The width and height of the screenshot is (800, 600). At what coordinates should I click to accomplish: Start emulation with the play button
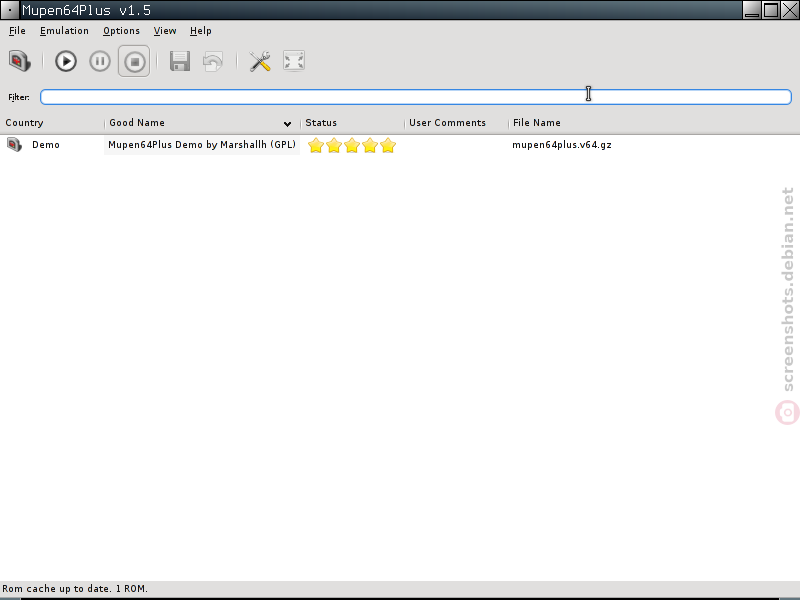(x=66, y=61)
